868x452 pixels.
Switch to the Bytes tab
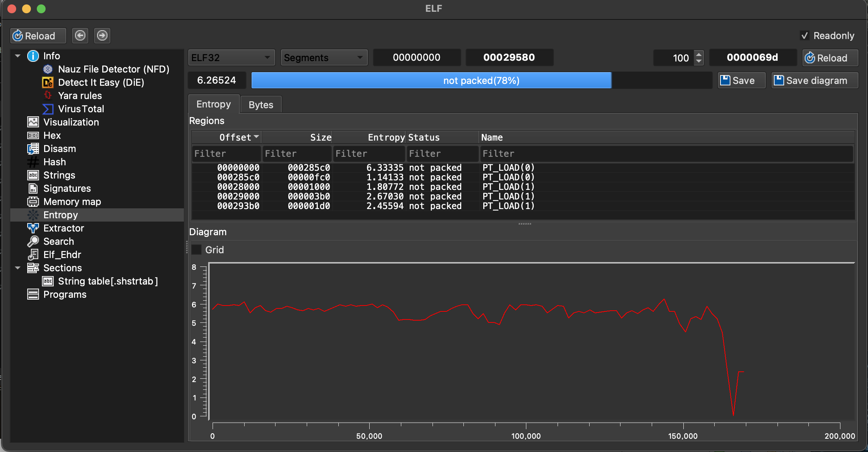click(261, 105)
